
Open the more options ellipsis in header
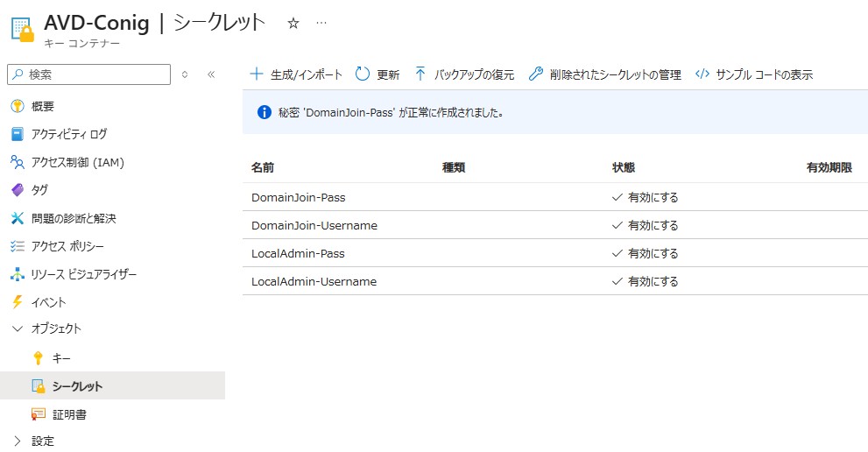click(x=321, y=22)
